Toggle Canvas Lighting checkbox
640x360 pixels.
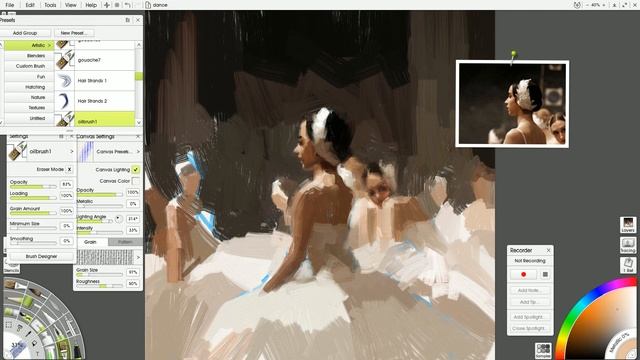pyautogui.click(x=136, y=169)
